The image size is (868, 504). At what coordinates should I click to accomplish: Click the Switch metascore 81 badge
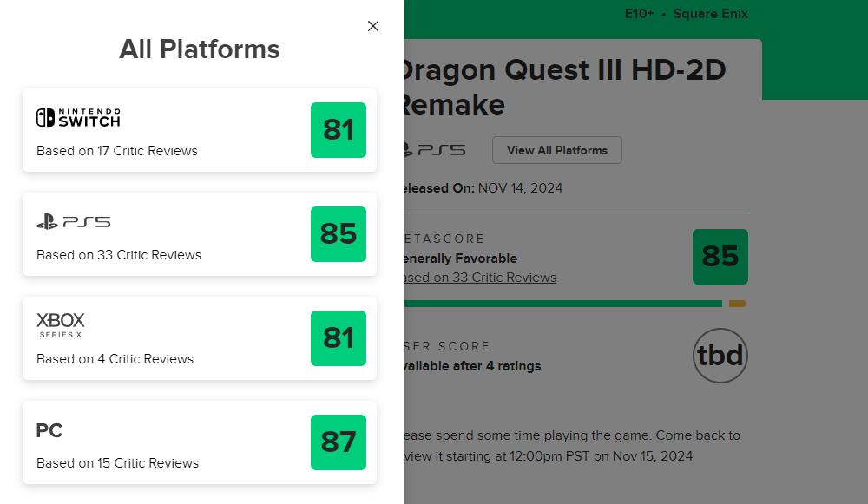pos(339,130)
